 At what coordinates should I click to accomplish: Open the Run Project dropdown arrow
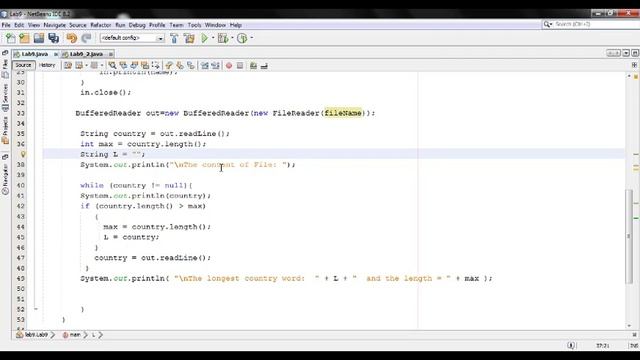[x=213, y=38]
